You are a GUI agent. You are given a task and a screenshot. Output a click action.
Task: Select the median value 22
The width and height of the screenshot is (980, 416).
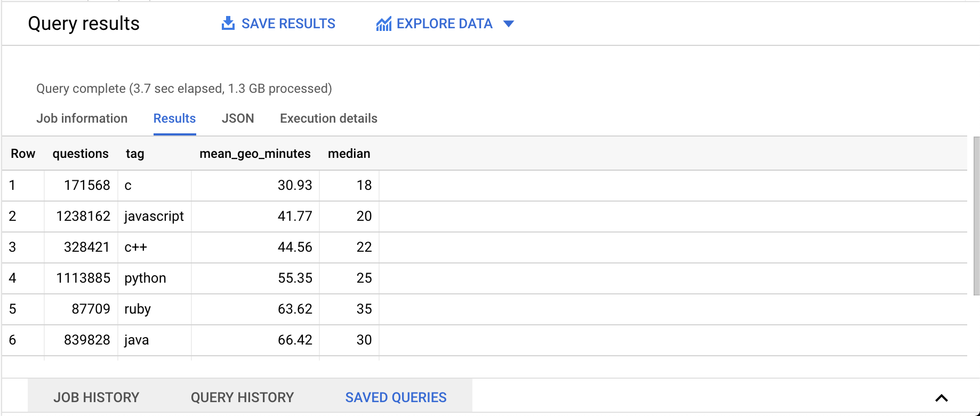point(349,247)
